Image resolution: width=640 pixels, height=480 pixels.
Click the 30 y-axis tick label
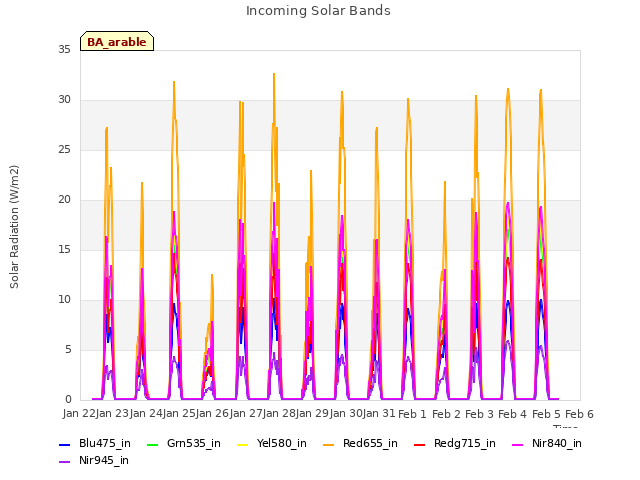[x=64, y=100]
